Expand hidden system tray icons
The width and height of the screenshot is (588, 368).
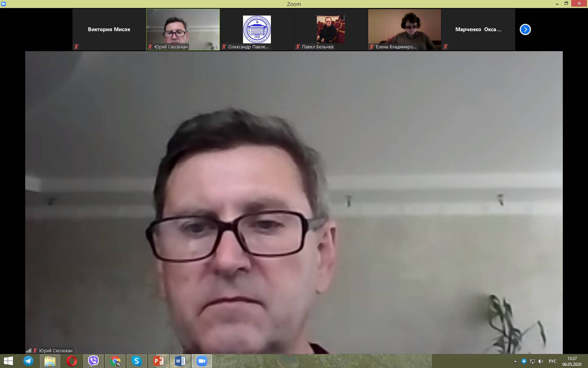coord(515,361)
